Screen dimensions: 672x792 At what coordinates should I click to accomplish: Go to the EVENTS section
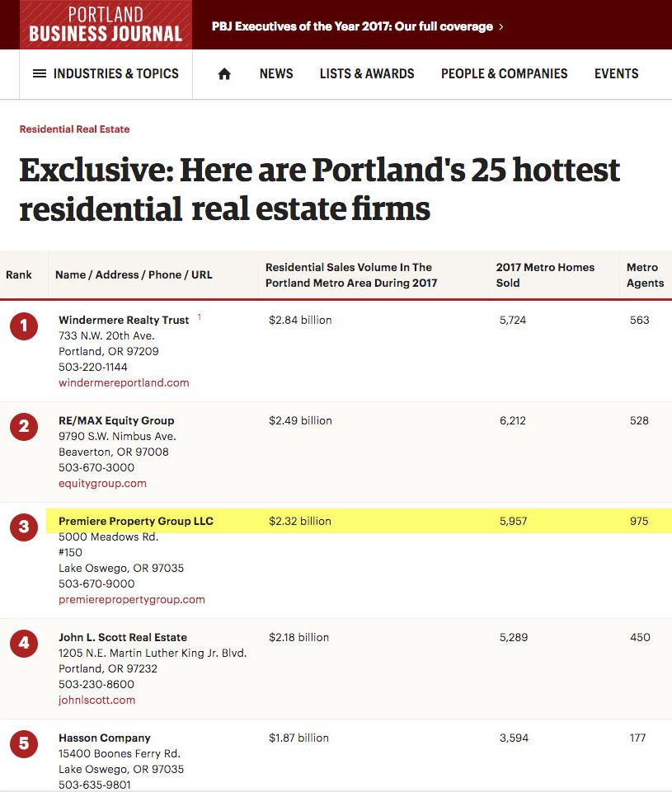coord(617,73)
